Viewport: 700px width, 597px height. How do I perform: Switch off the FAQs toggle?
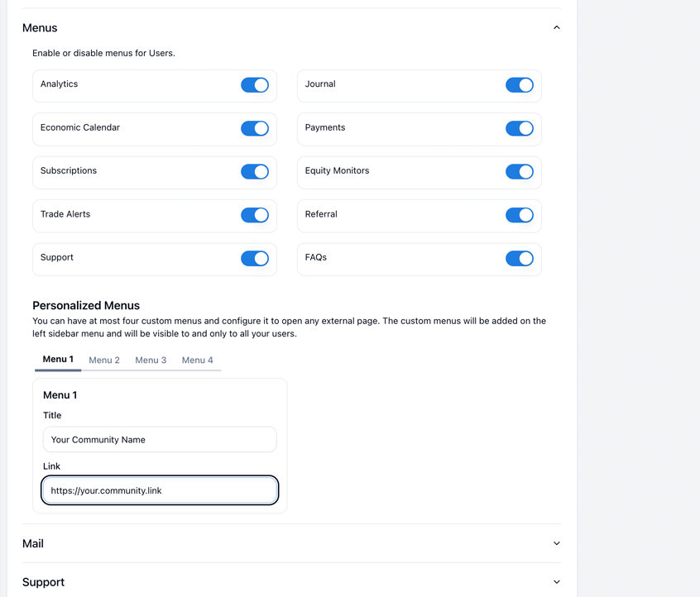[519, 259]
